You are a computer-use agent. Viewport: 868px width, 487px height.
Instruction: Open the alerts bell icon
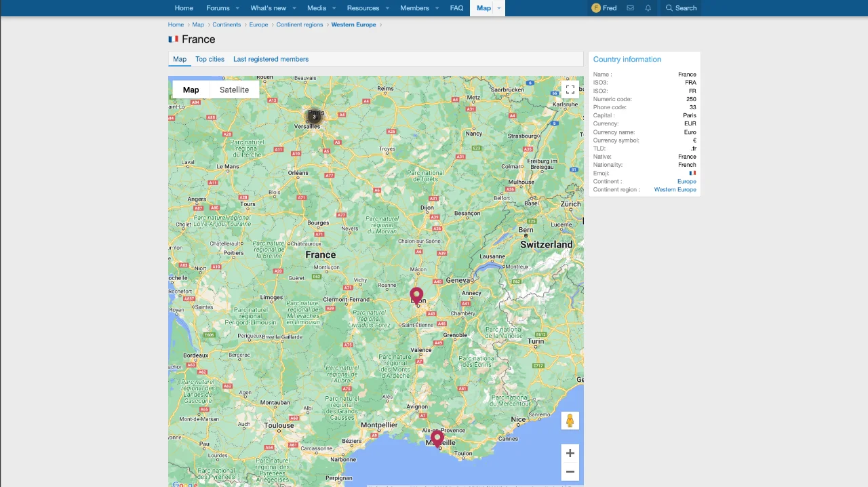click(648, 8)
